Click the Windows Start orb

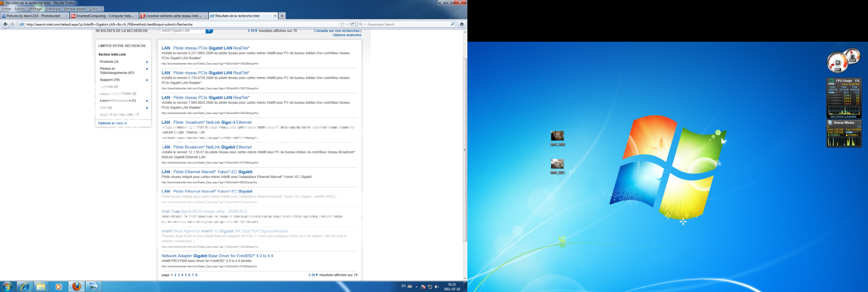click(x=8, y=286)
